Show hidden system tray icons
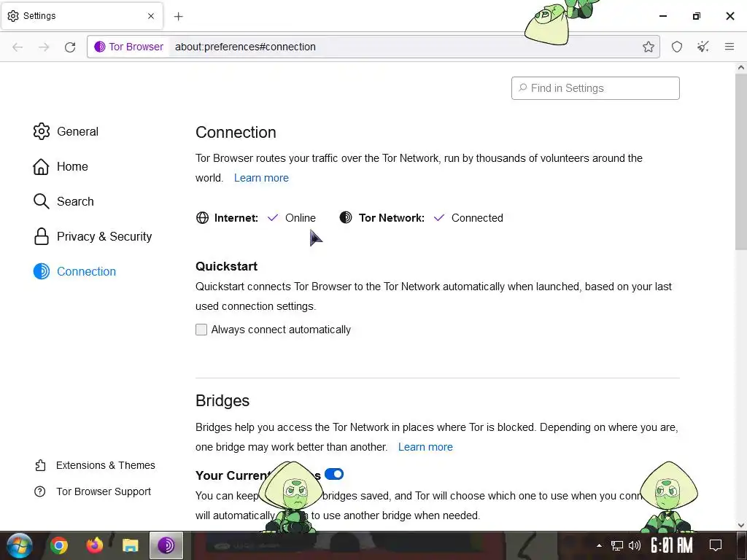This screenshot has width=747, height=560. 600,545
